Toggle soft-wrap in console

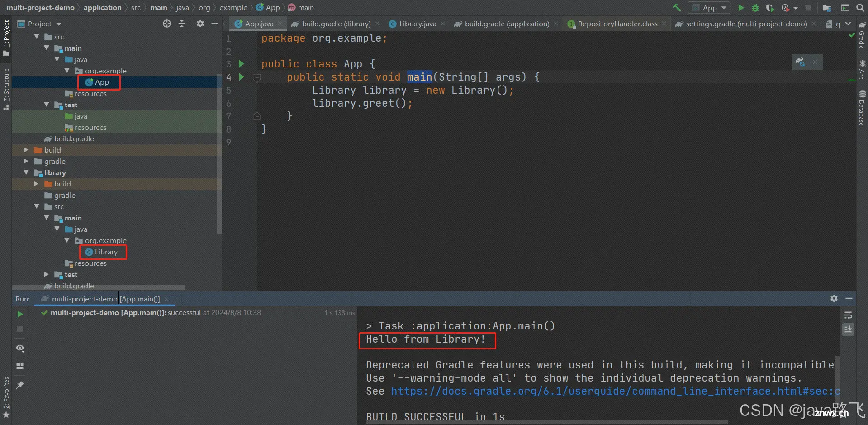[848, 315]
